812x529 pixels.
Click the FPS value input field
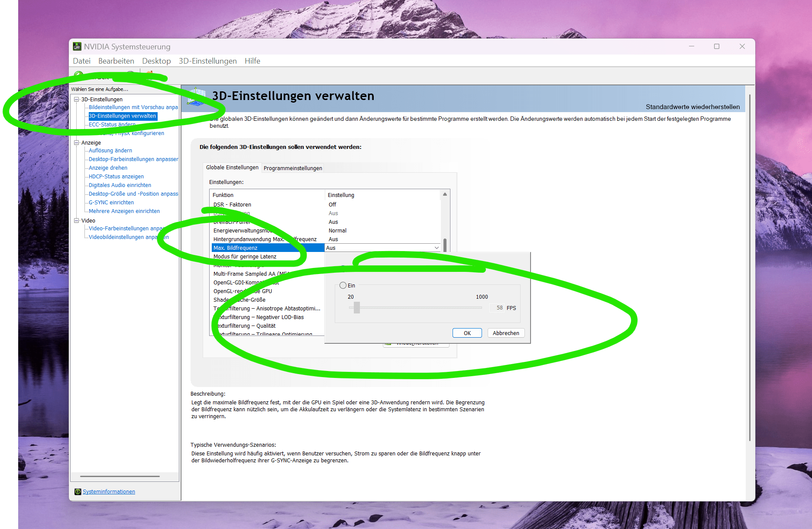[497, 308]
